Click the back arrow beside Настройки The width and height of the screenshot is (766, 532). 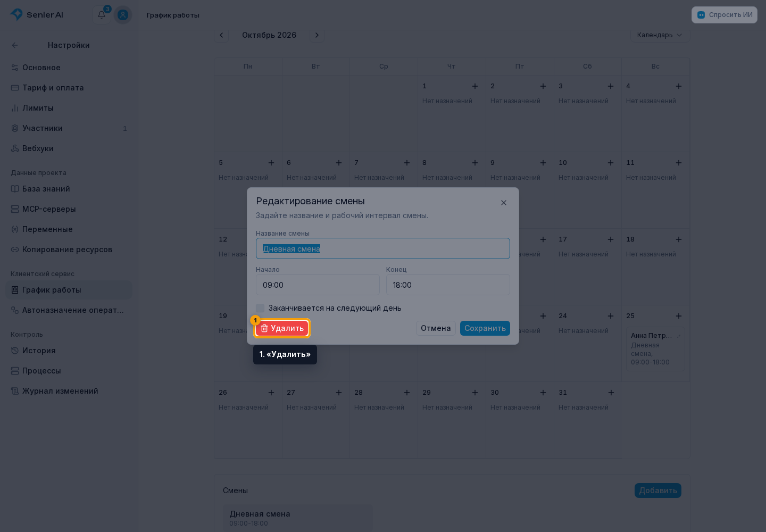pyautogui.click(x=15, y=45)
